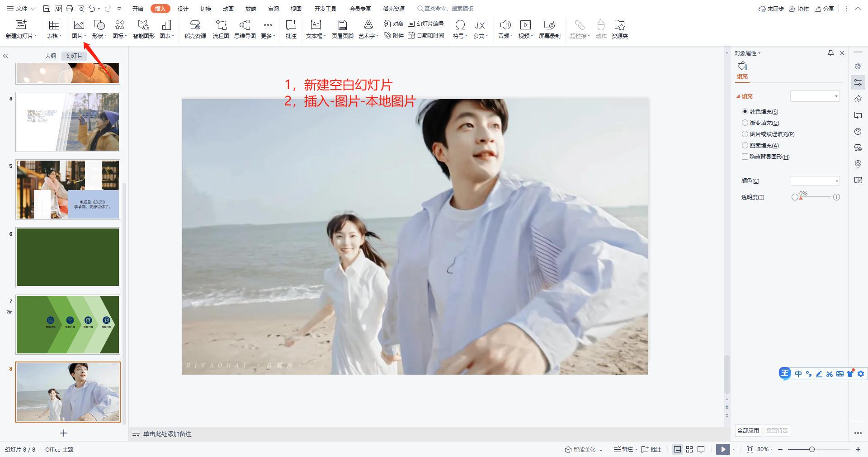Switch to the 开始 tab

[x=138, y=9]
